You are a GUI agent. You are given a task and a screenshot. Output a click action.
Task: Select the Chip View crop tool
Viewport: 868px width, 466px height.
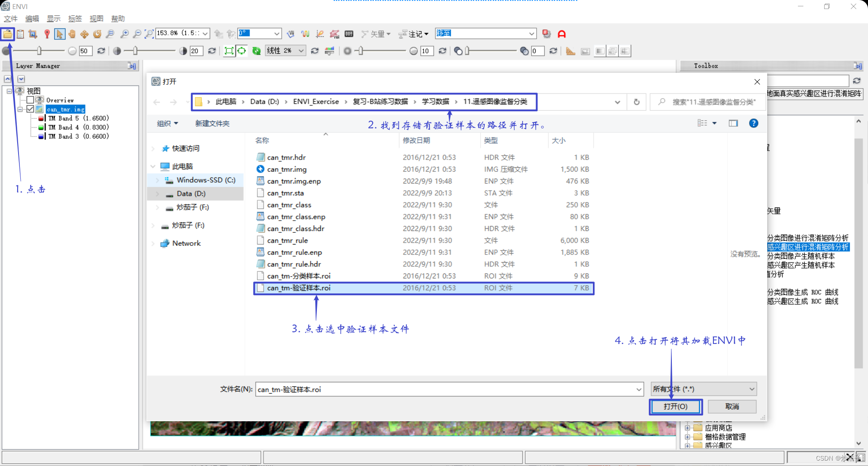(33, 34)
